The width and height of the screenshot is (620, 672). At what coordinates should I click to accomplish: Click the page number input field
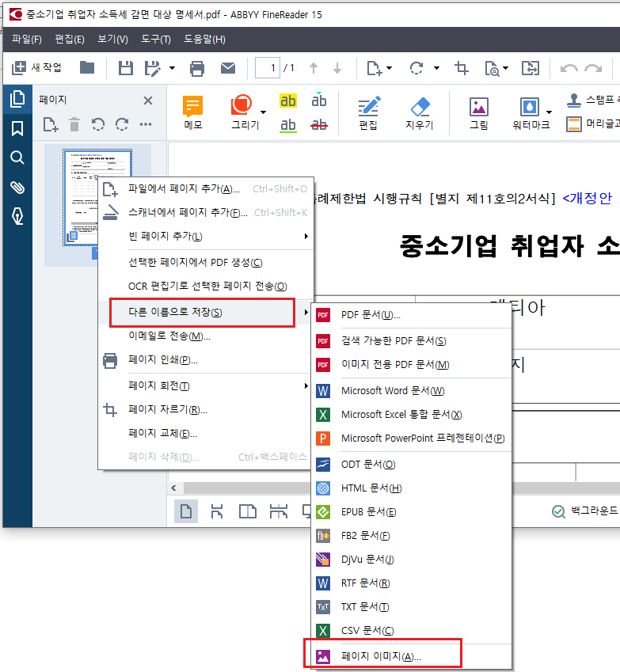tap(268, 68)
